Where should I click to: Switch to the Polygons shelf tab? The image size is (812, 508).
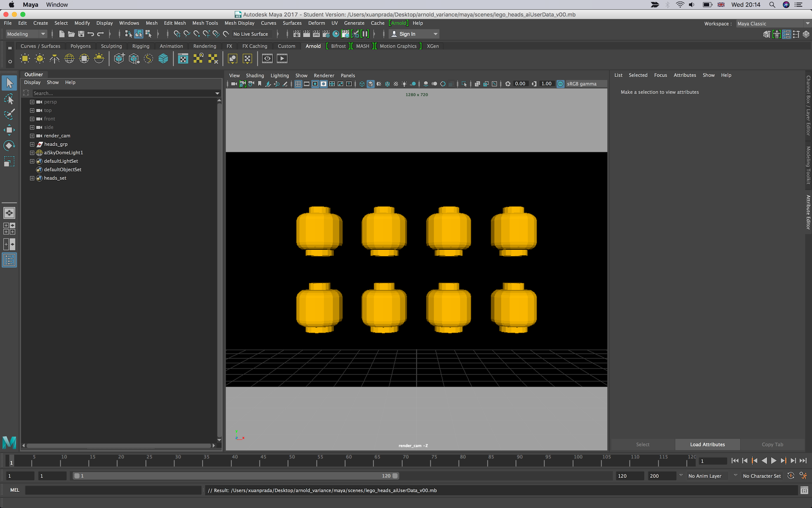(x=80, y=46)
